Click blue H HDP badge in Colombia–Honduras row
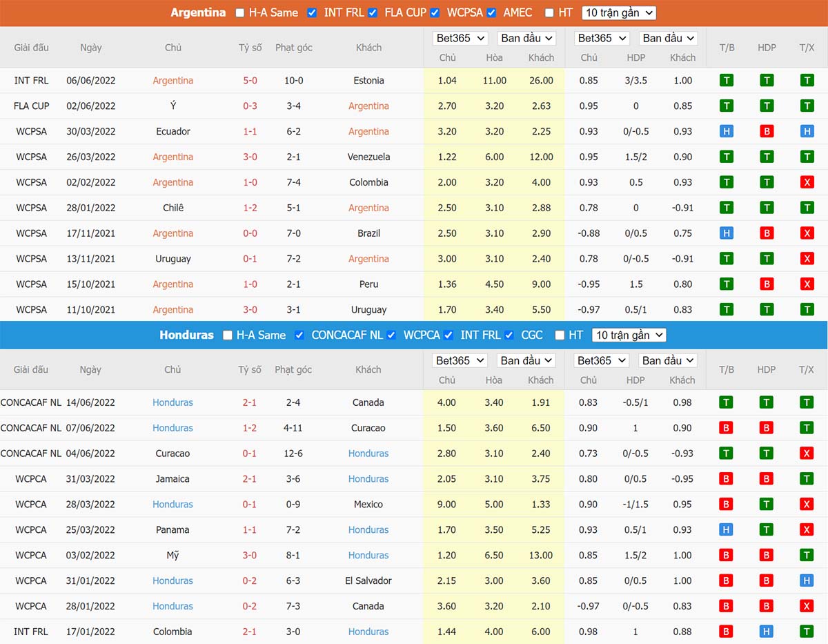 click(767, 632)
